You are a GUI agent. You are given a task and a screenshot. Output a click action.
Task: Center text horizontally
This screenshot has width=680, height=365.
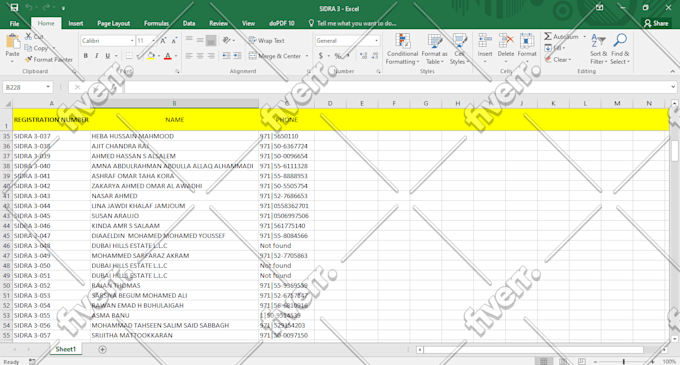pos(200,56)
